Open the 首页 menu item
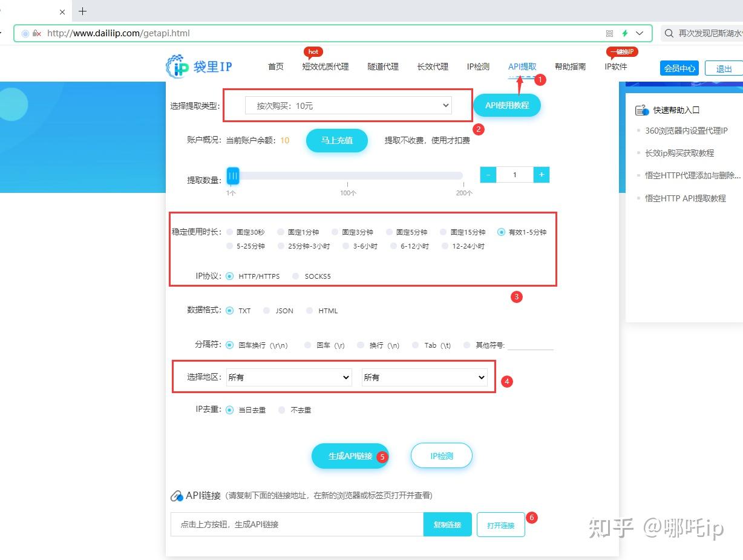The width and height of the screenshot is (743, 560). pyautogui.click(x=276, y=67)
